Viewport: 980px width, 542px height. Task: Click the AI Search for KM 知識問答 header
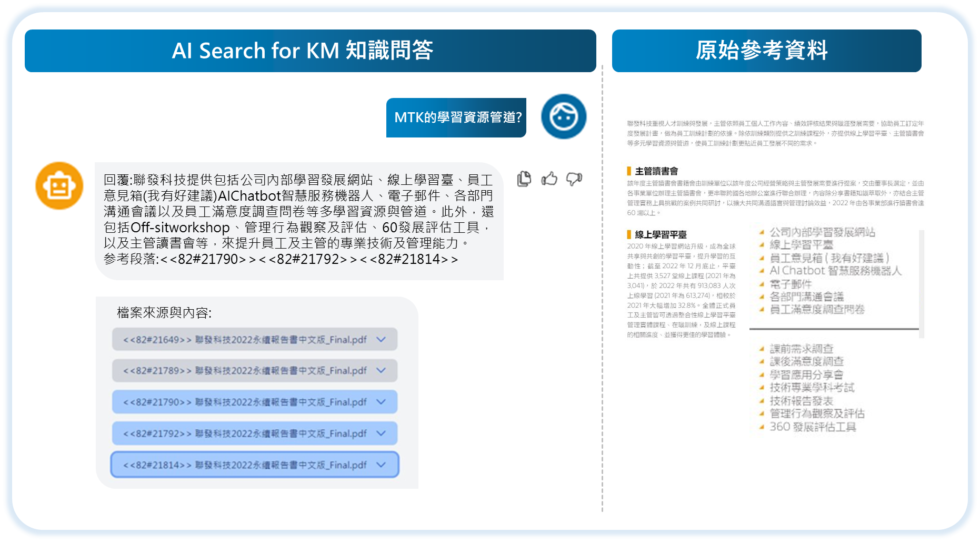[x=311, y=51]
